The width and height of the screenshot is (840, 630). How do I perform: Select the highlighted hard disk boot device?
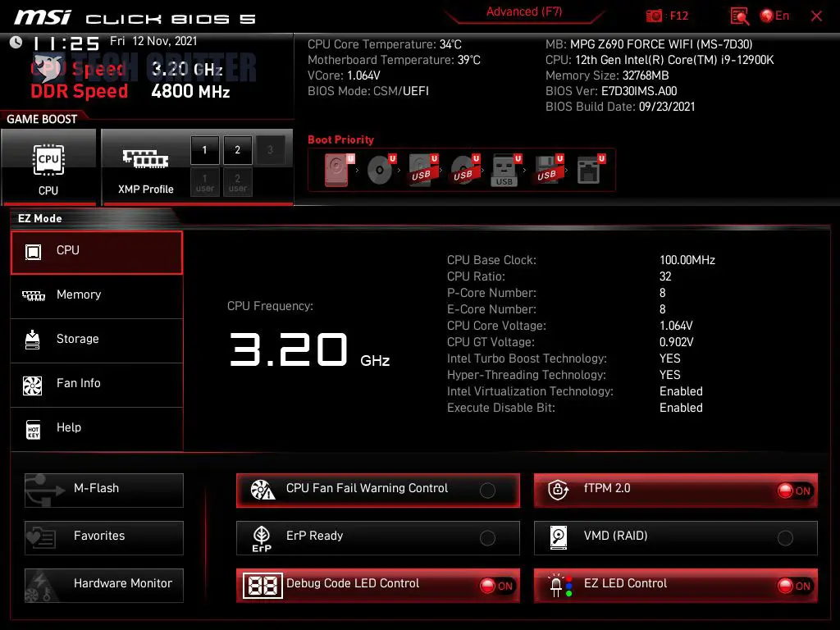click(339, 170)
